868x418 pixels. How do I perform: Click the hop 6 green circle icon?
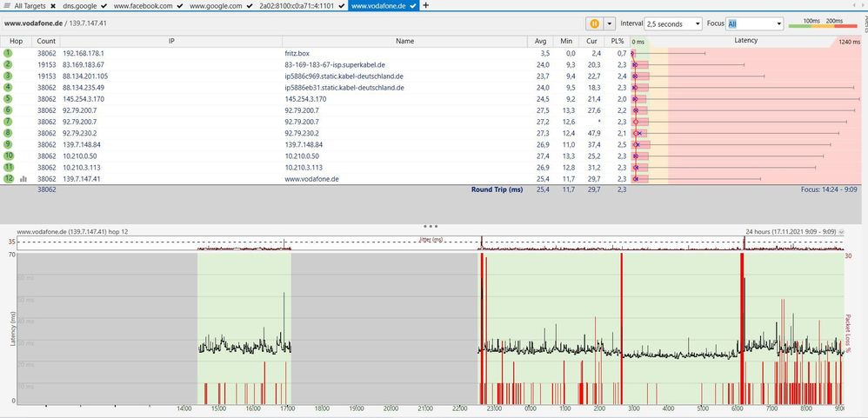tap(7, 110)
